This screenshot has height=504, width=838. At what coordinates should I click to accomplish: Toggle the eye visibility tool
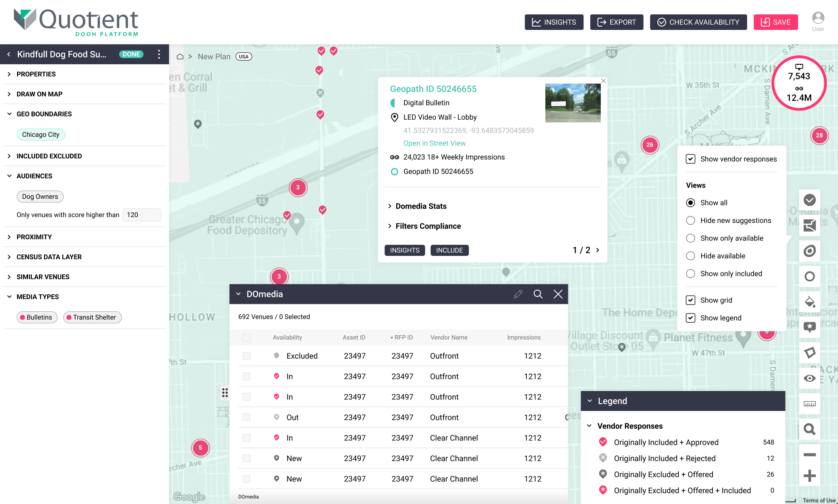810,378
